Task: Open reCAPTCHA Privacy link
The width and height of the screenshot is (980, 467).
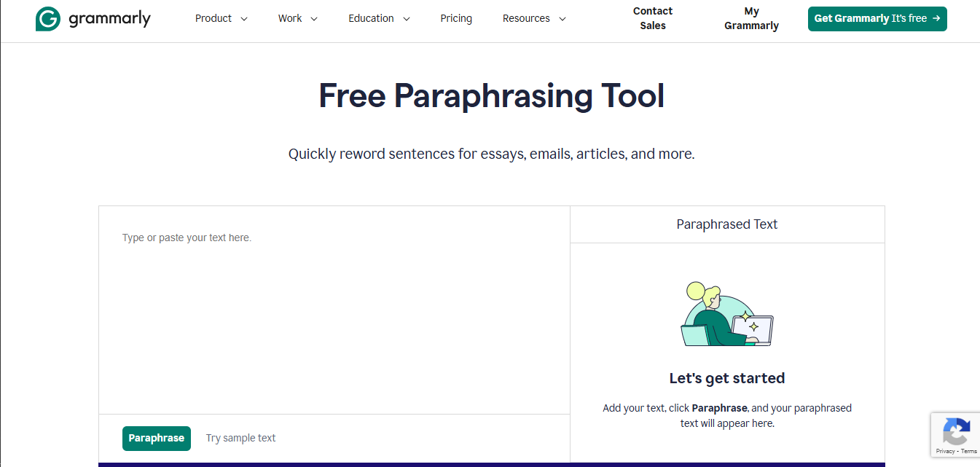Action: pos(945,451)
